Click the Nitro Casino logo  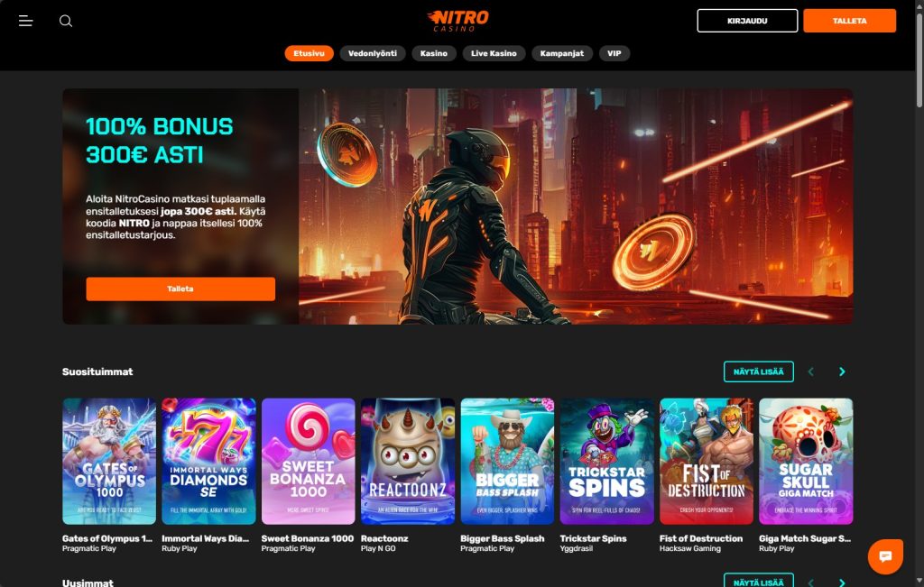457,21
